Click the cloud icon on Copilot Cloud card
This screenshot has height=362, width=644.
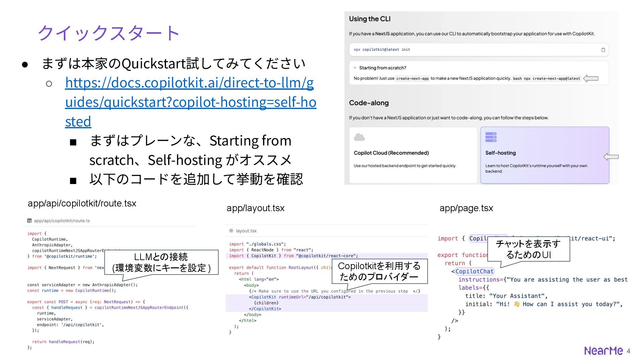[x=359, y=137]
